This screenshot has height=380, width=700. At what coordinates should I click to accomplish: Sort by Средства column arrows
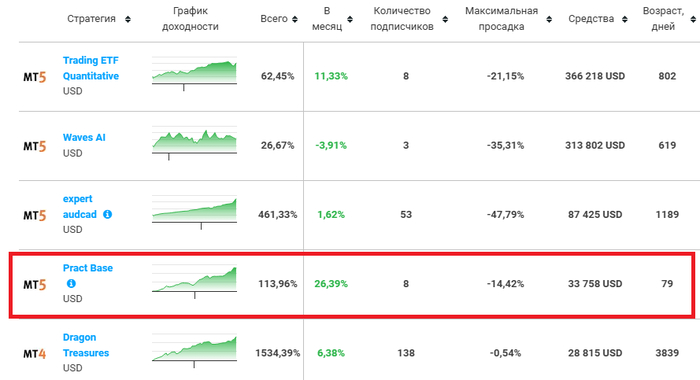(x=625, y=19)
